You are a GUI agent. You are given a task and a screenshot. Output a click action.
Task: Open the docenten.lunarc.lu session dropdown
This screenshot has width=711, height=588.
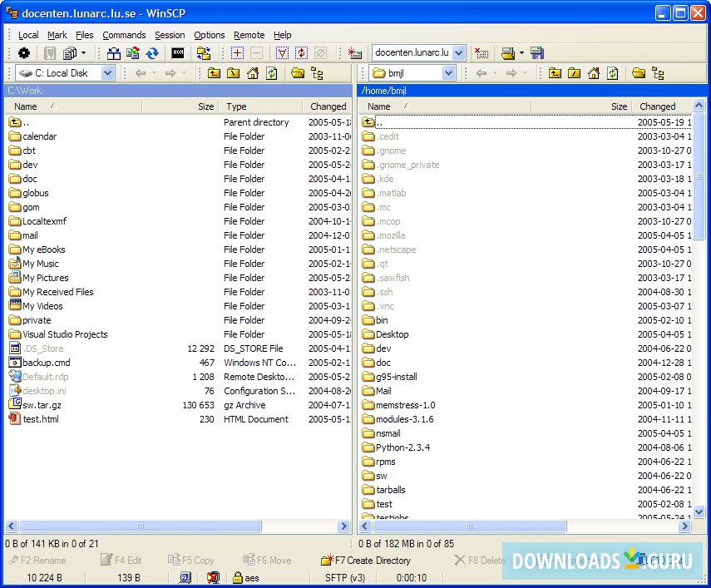(x=459, y=53)
